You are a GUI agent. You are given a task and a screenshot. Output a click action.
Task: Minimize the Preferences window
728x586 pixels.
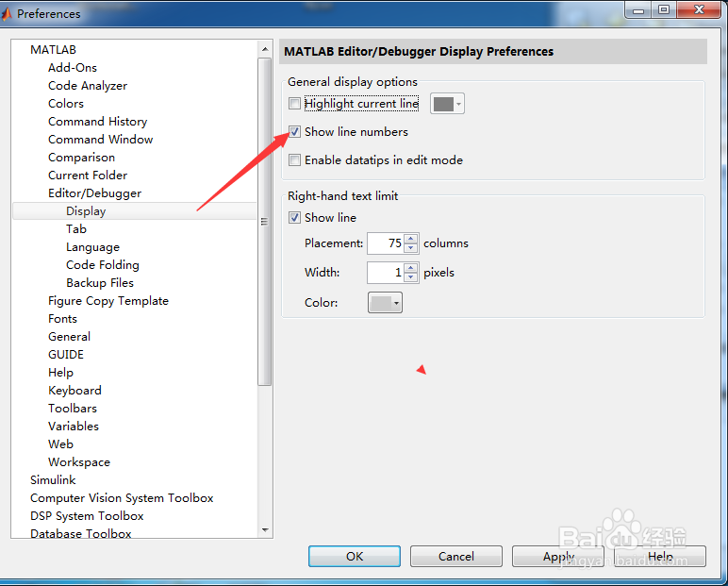coord(638,10)
